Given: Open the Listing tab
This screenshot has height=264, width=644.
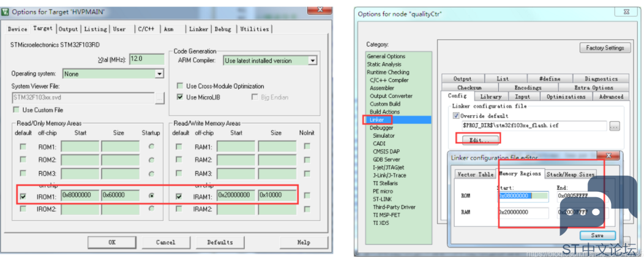Looking at the screenshot, I should [95, 29].
